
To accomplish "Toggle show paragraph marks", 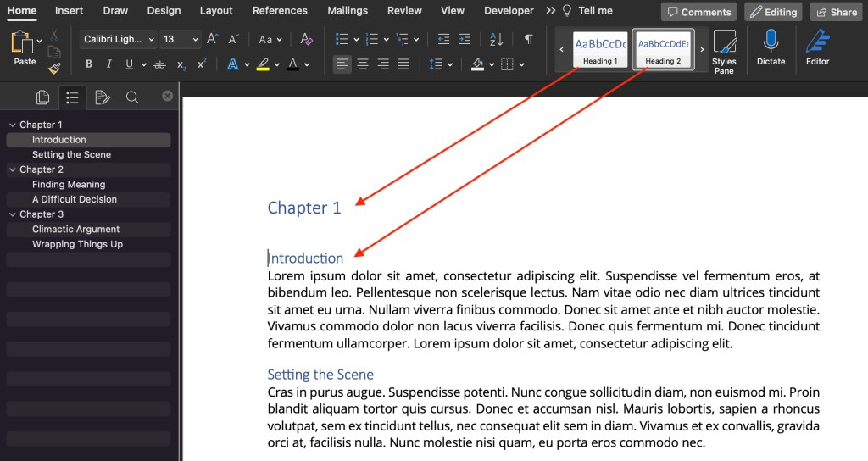I will coord(528,40).
